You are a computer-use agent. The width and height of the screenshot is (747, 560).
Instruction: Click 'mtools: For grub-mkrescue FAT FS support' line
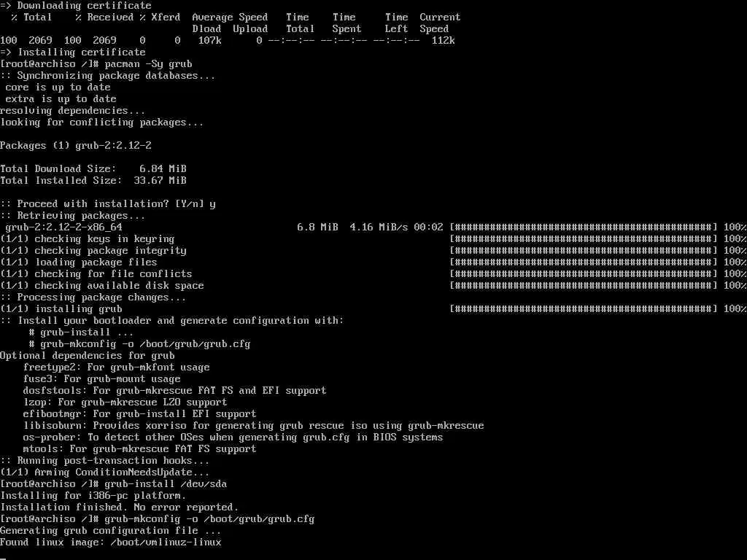tap(139, 449)
